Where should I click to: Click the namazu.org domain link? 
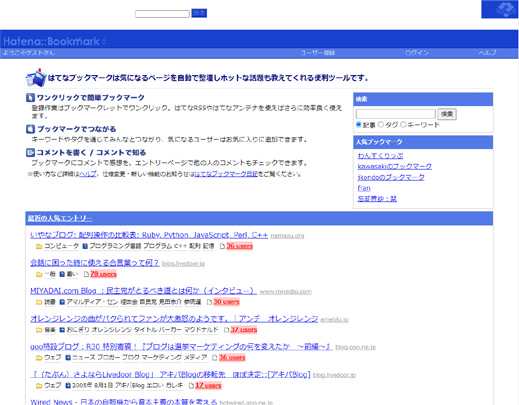click(287, 236)
